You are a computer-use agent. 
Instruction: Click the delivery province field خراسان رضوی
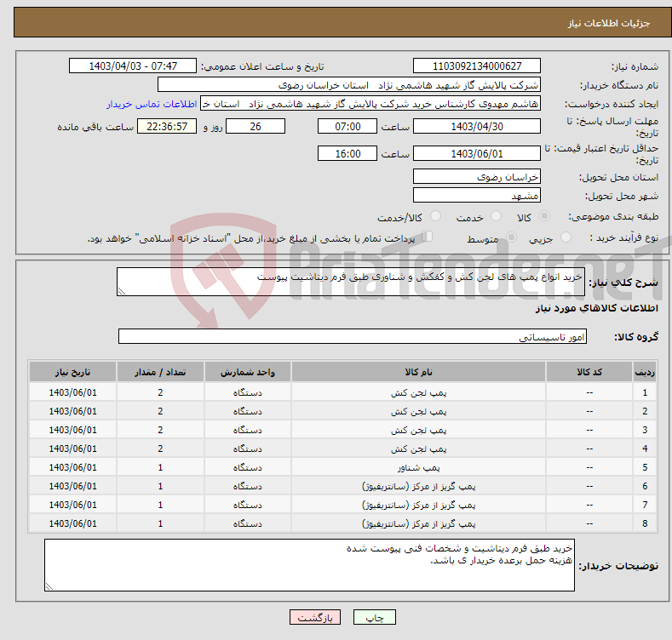click(477, 176)
